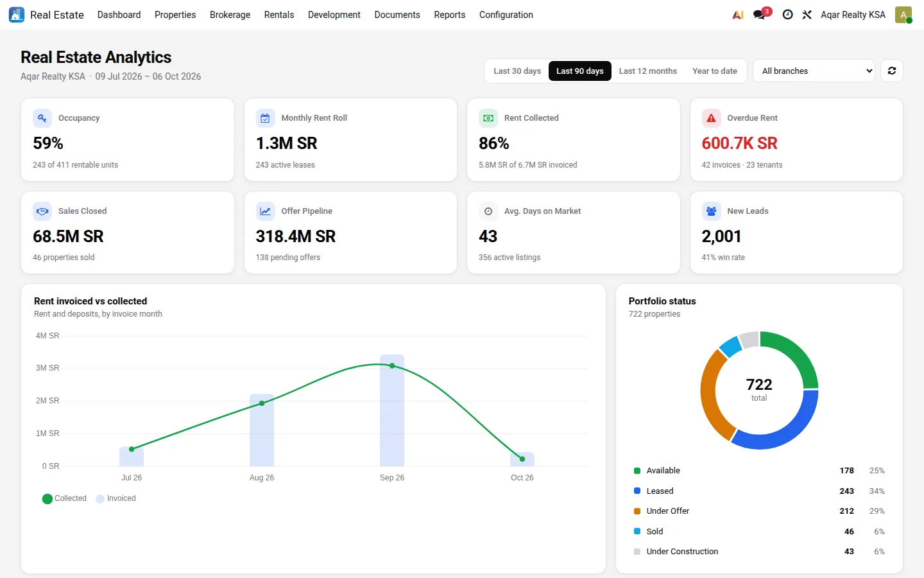Click the Leased row in portfolio legend

759,491
